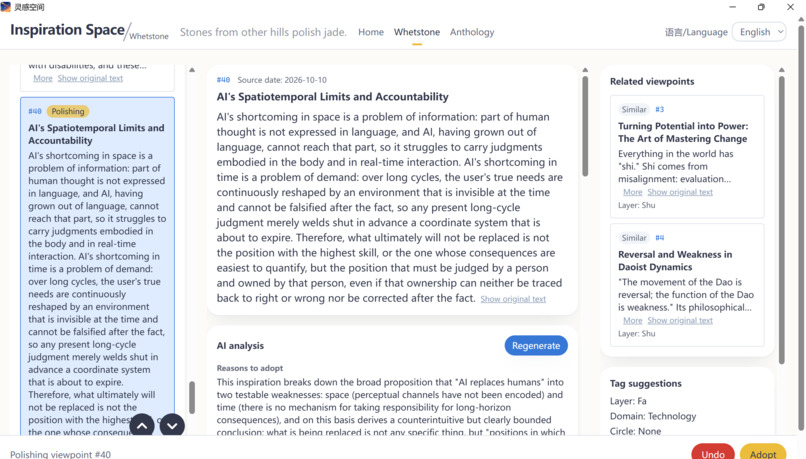
Task: Click the up-arrow circle navigation button
Action: click(142, 426)
